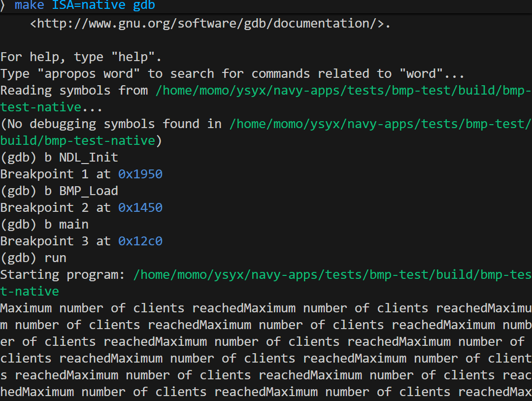This screenshot has width=532, height=401.
Task: Select breakpoint 2 address 0x1450
Action: 140,207
